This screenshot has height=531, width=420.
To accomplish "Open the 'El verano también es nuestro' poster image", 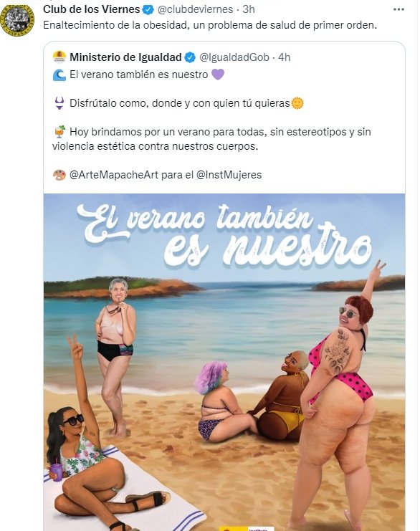I will coord(224,362).
